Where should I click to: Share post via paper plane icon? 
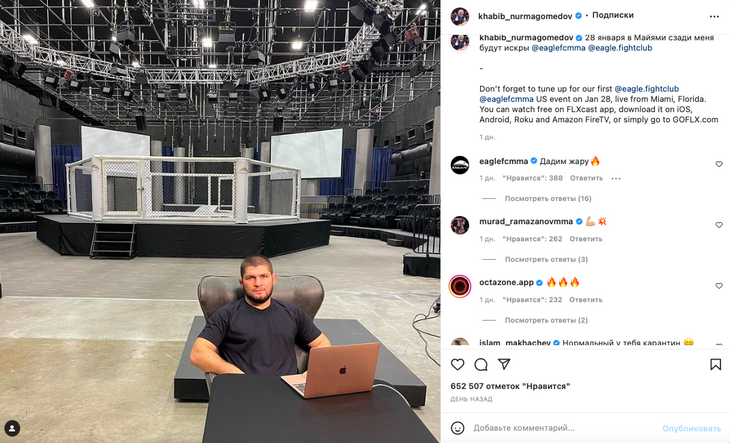point(504,364)
